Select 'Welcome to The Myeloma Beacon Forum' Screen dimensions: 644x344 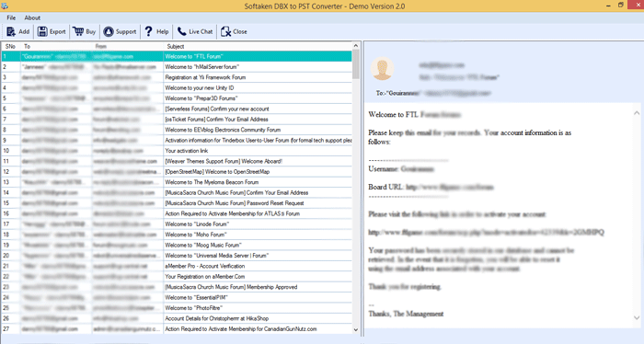point(177,182)
